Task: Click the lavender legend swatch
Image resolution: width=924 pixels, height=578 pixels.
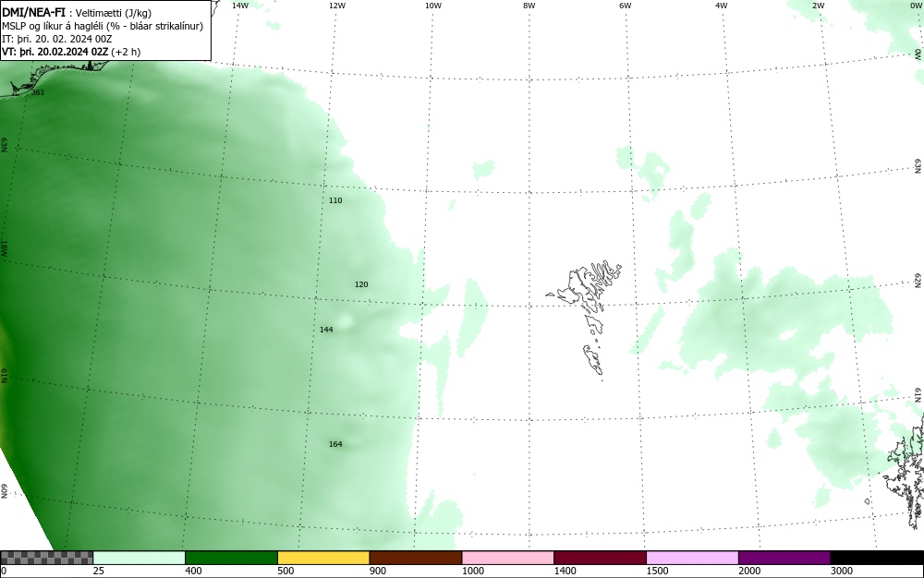Action: coord(692,558)
